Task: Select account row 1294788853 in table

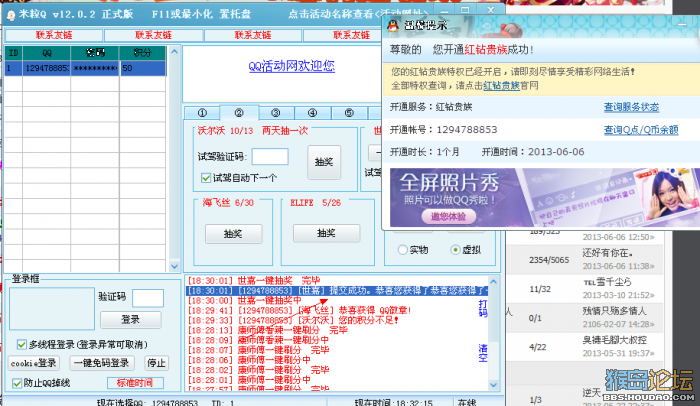Action: 85,68
